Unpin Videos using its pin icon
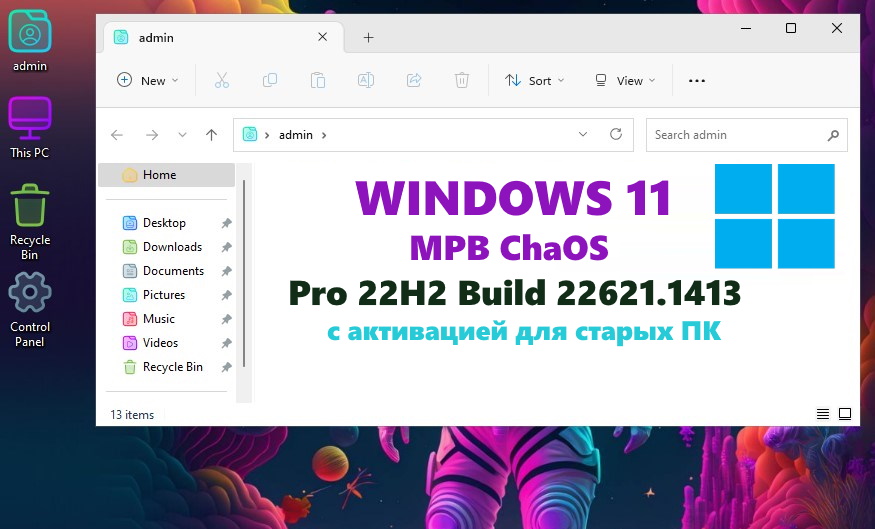 tap(226, 343)
